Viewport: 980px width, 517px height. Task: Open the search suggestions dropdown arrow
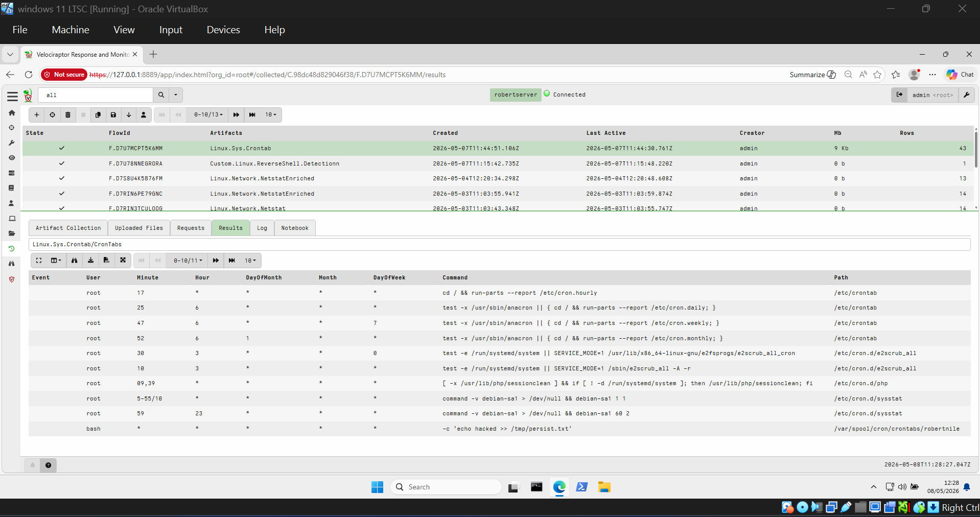176,95
